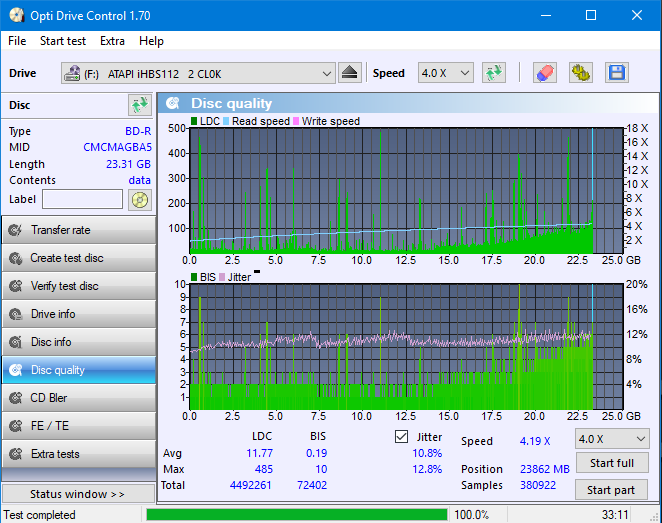Viewport: 662px width, 523px height.
Task: Click the Jitter max value 12.8%
Action: [427, 469]
